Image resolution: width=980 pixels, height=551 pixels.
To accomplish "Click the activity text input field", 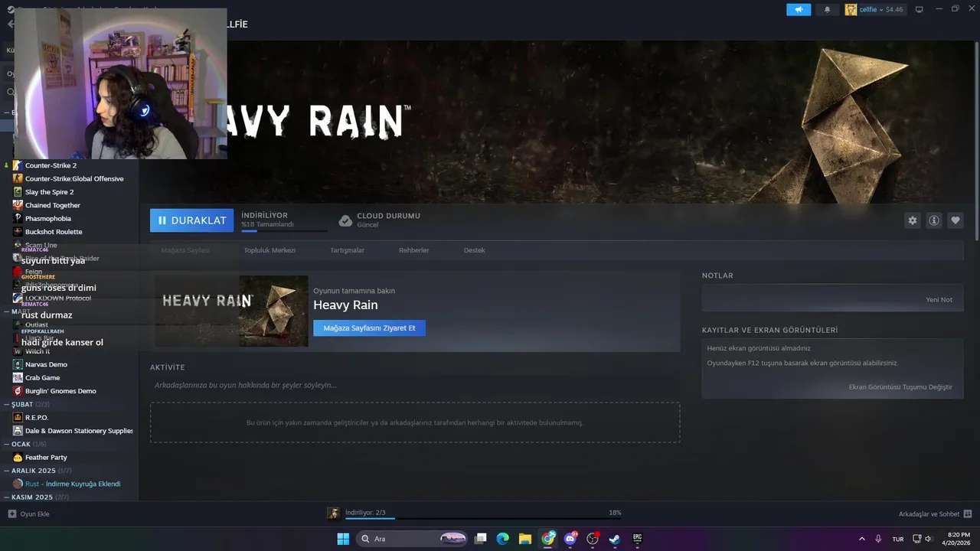I will point(415,385).
